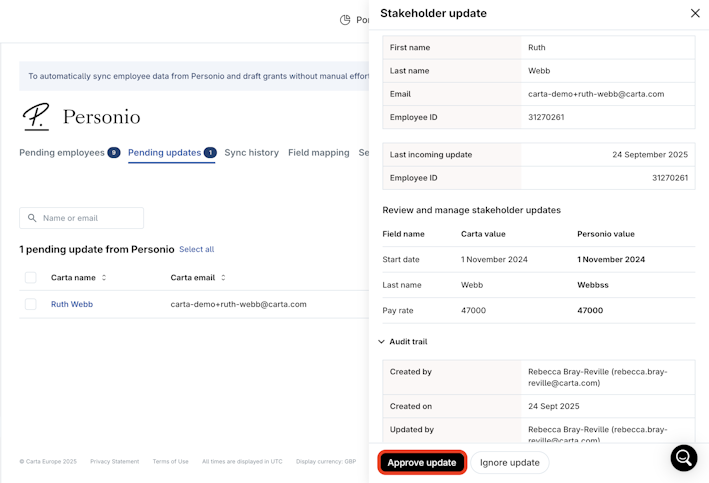Tick the select-all header checkbox
The width and height of the screenshot is (709, 483).
(x=30, y=278)
